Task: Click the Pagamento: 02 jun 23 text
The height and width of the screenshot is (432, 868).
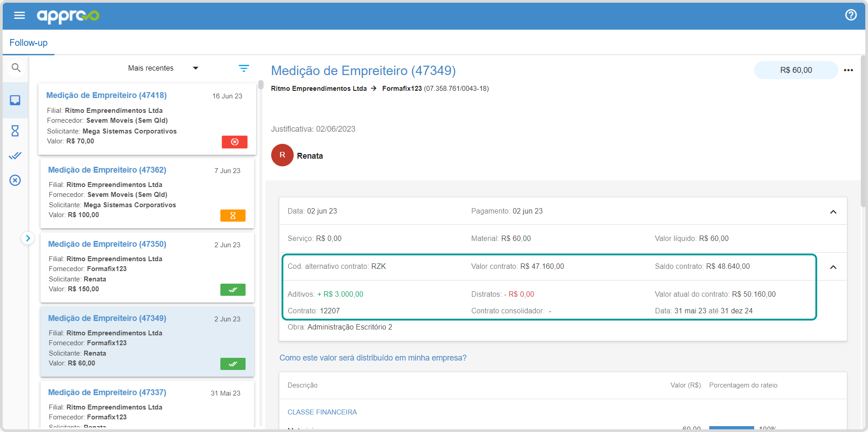Action: [507, 211]
